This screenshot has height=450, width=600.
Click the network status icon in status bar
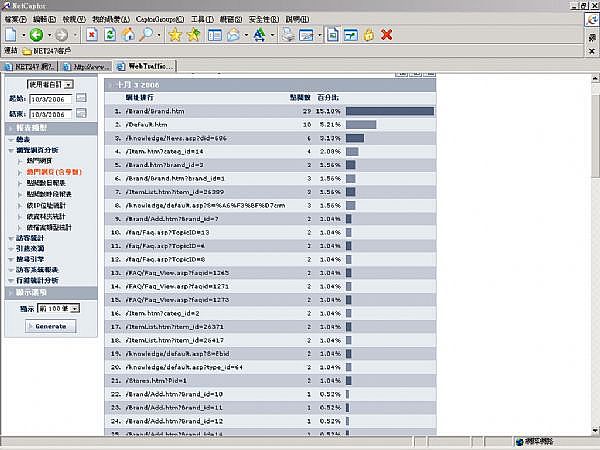click(x=519, y=442)
